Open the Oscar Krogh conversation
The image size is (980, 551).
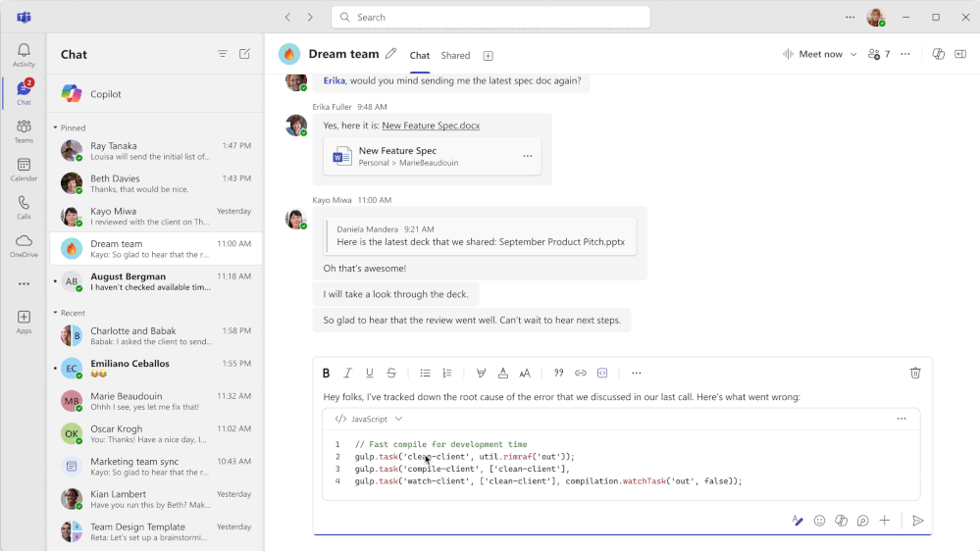(156, 433)
